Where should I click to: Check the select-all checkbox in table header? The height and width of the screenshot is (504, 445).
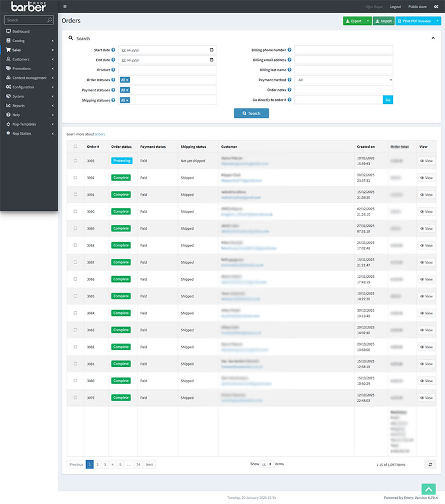[75, 147]
